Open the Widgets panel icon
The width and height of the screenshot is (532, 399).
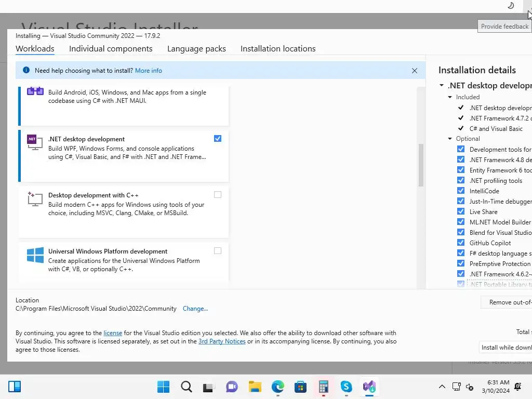[x=15, y=387]
